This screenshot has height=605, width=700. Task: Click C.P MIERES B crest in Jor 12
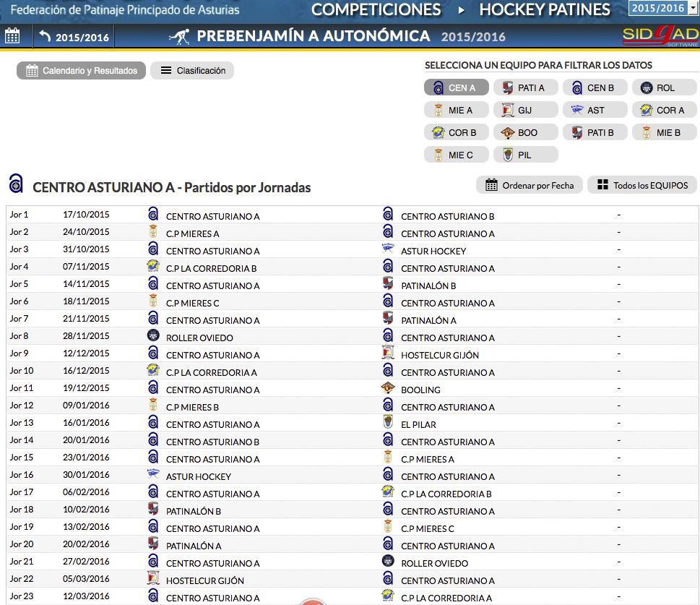(153, 404)
